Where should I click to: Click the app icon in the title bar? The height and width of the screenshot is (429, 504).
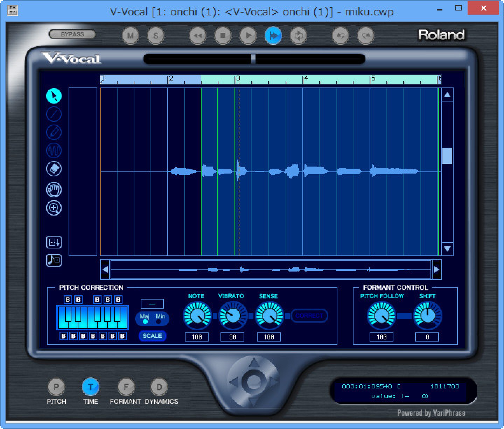(13, 10)
